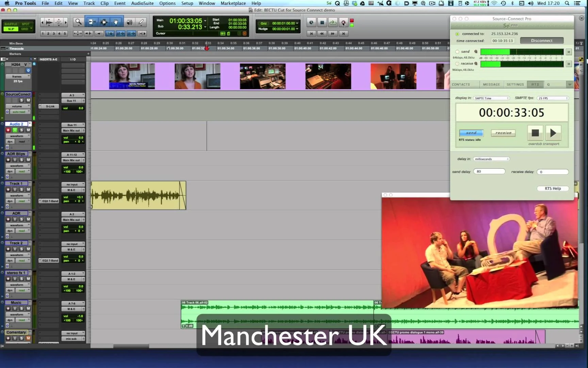Open the milliseconds delay dropdown
This screenshot has height=368, width=588.
[x=491, y=159]
